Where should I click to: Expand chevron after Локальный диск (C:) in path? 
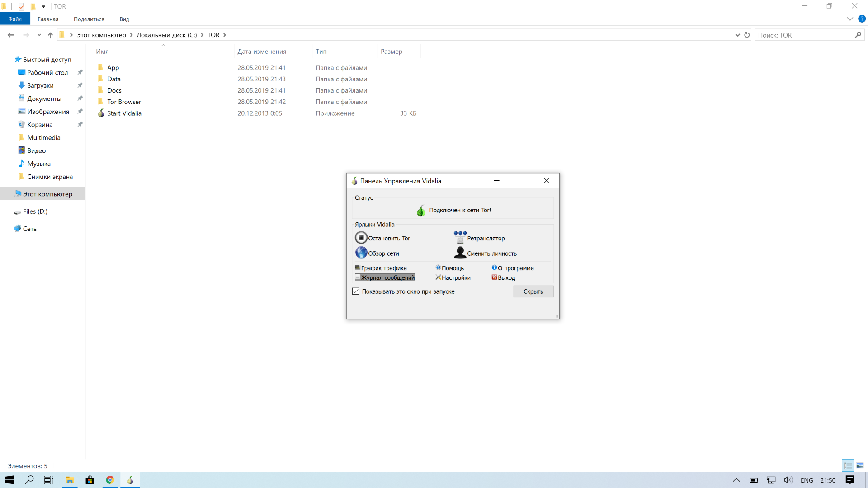(202, 35)
